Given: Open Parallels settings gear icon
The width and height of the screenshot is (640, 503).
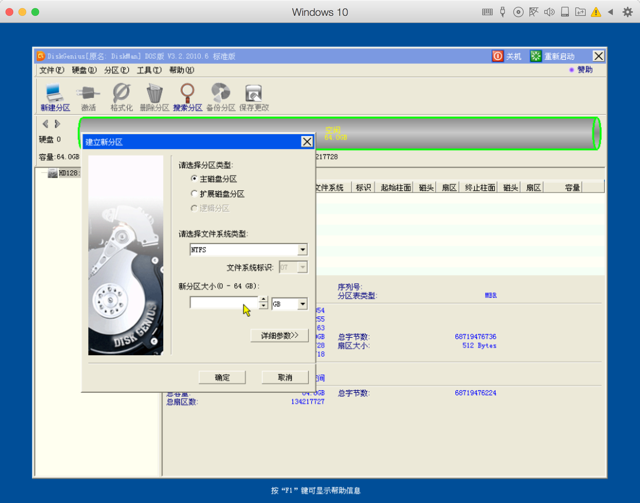Looking at the screenshot, I should click(x=627, y=12).
